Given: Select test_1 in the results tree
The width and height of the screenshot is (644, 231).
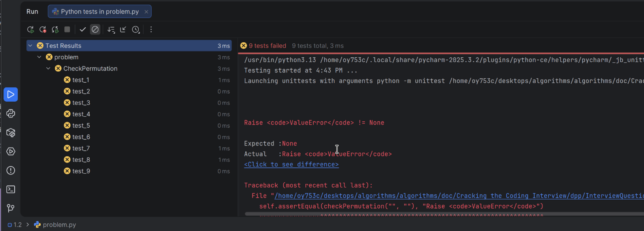Looking at the screenshot, I should 129,80.
